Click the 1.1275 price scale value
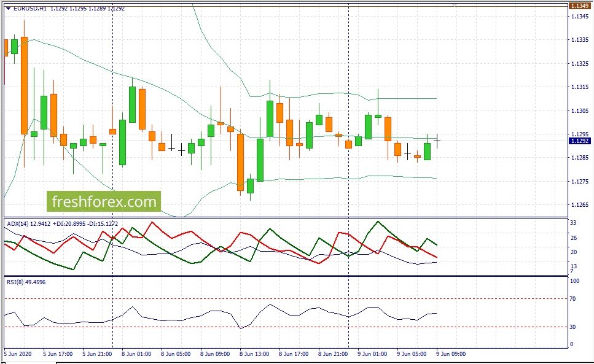The height and width of the screenshot is (364, 594). click(x=580, y=182)
